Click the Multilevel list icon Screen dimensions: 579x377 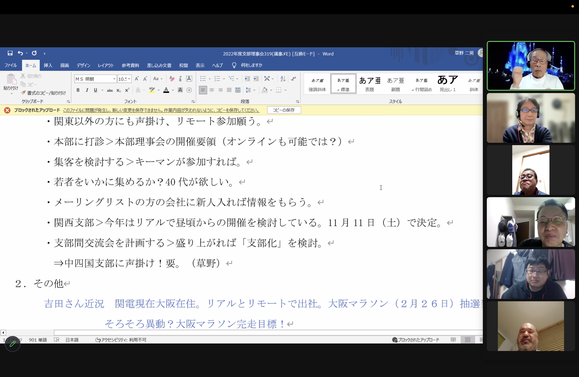(231, 79)
